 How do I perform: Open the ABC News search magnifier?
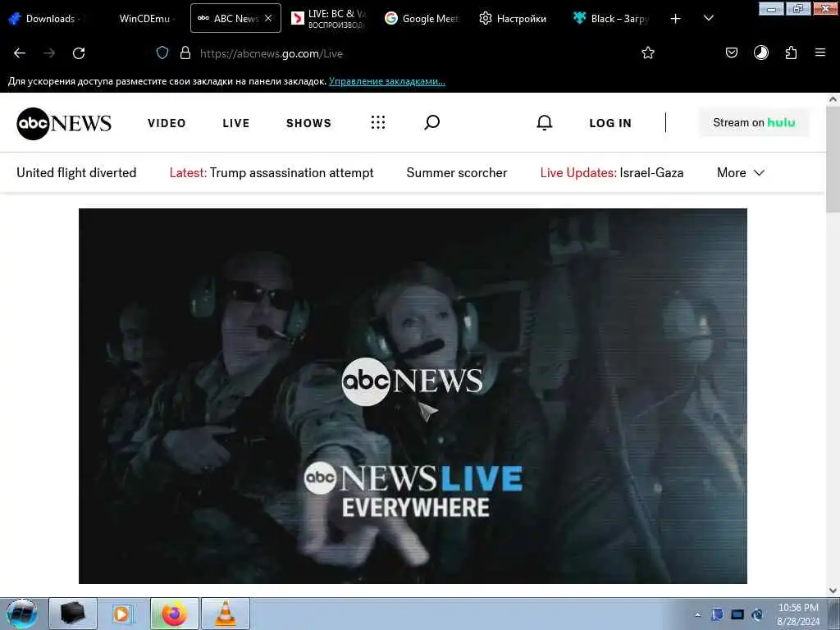(431, 123)
